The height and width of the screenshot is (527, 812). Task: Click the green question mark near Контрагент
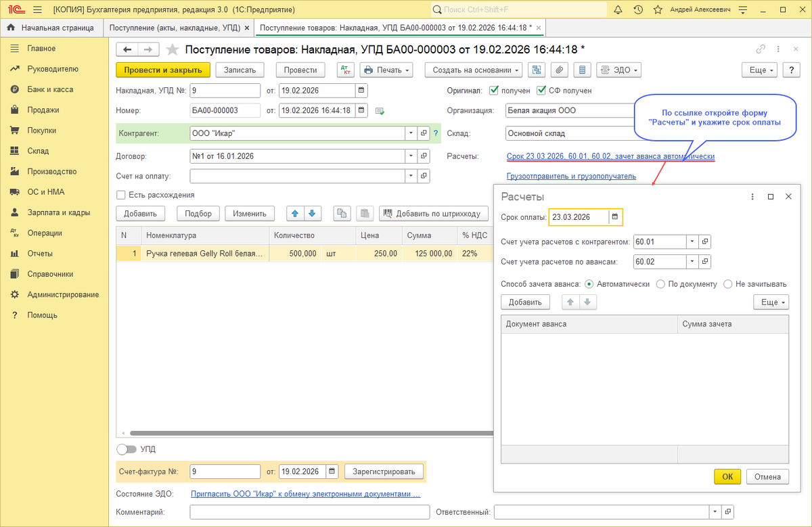coord(436,133)
